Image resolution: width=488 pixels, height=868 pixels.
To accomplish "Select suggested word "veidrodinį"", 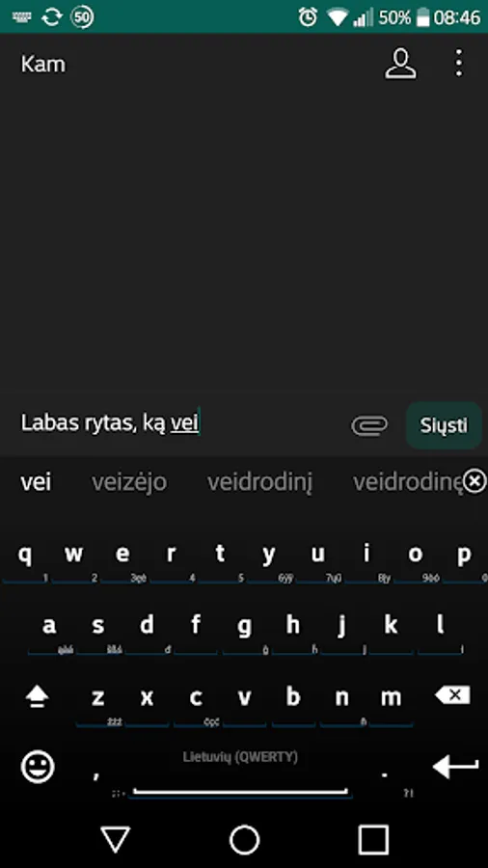I will click(x=260, y=482).
